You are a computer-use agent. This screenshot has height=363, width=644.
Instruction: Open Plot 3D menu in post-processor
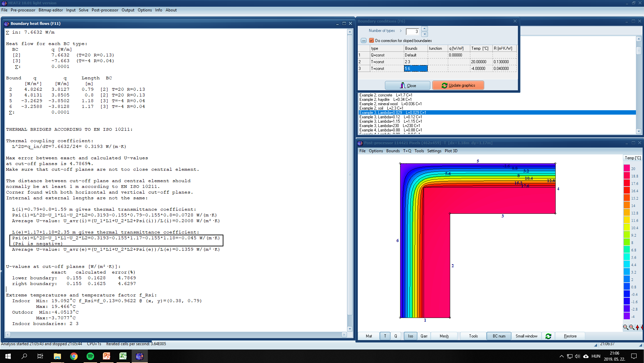[x=451, y=151]
